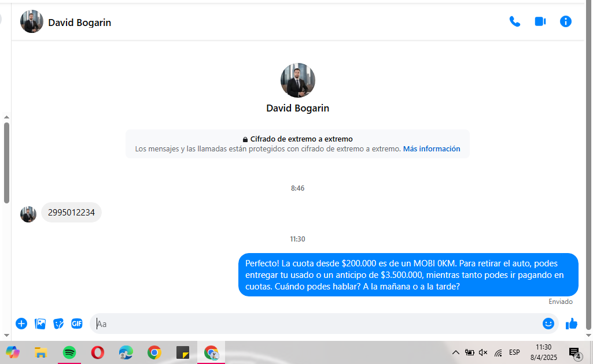Viewport: 593px width, 364px height.
Task: Open Sticky Notes from the taskbar
Action: (x=183, y=352)
